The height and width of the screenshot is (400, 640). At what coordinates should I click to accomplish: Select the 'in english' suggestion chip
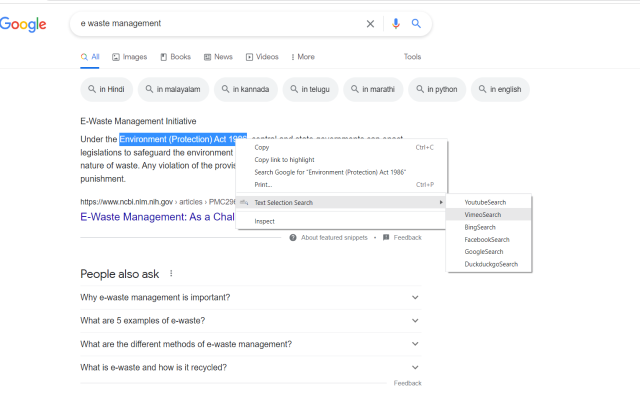(x=500, y=89)
